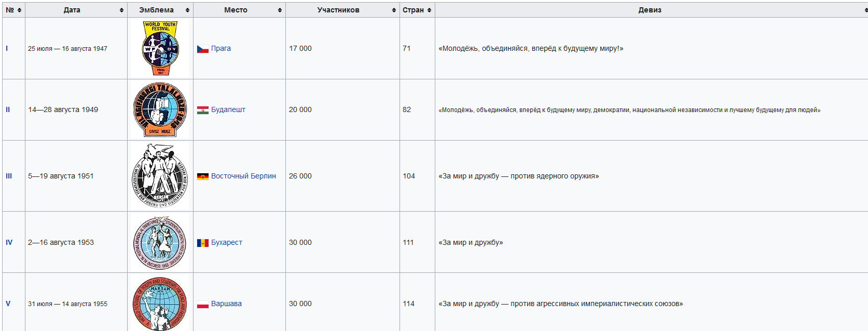Open the Warsaw 1955 festival emblem

(x=160, y=304)
